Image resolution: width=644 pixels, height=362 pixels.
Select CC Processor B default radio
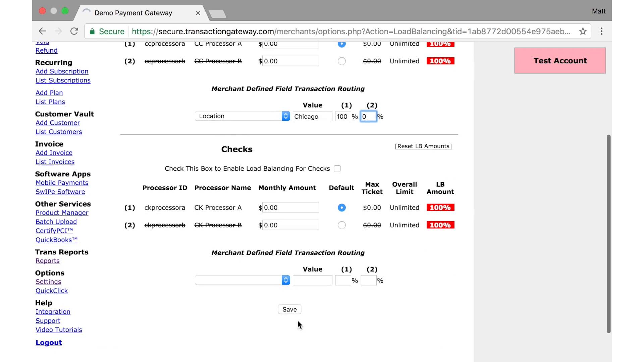pyautogui.click(x=341, y=61)
